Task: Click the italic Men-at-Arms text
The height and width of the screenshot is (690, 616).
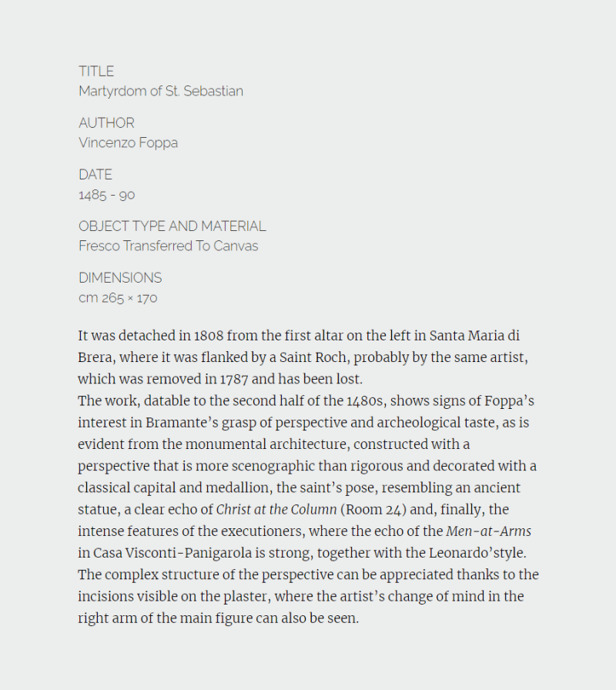Action: (x=488, y=531)
